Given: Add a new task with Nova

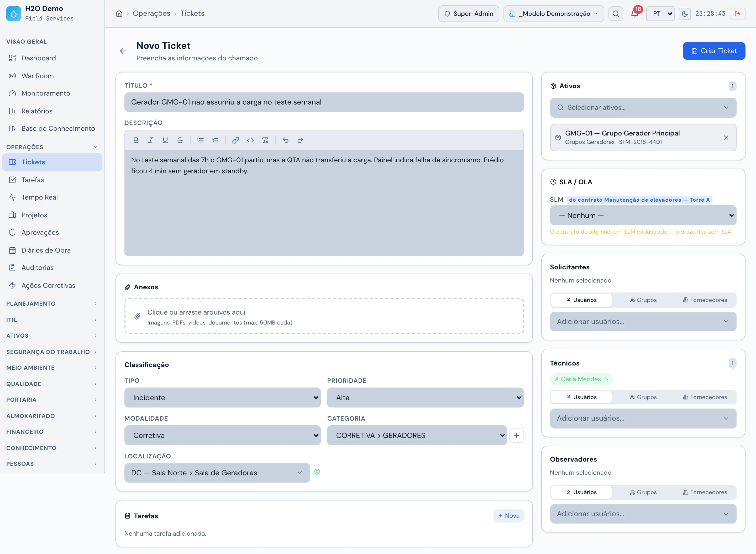Looking at the screenshot, I should (x=508, y=515).
